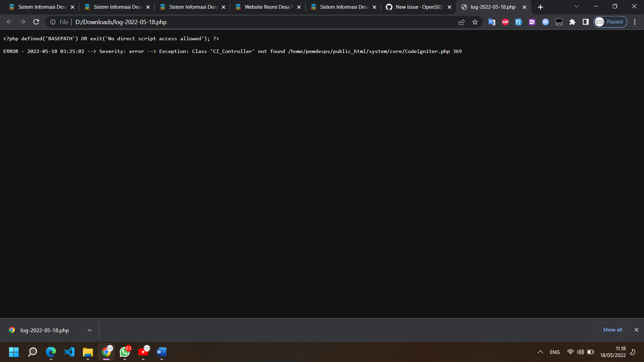Bookmark this page with the star icon
Viewport: 644px width, 362px height.
coord(475,22)
